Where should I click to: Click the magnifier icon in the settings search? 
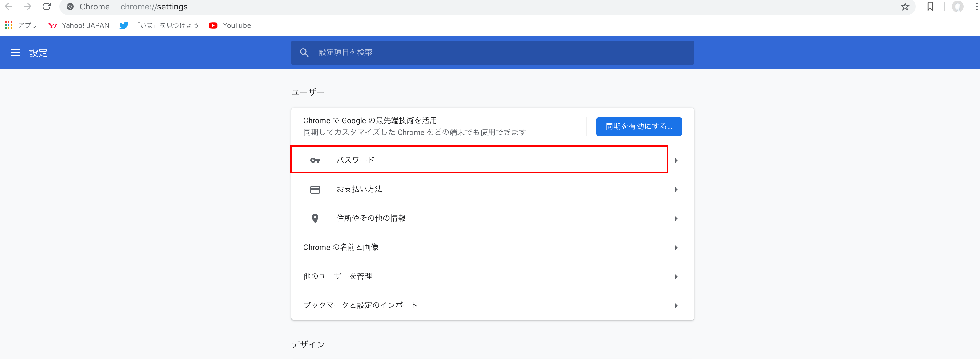click(x=304, y=52)
